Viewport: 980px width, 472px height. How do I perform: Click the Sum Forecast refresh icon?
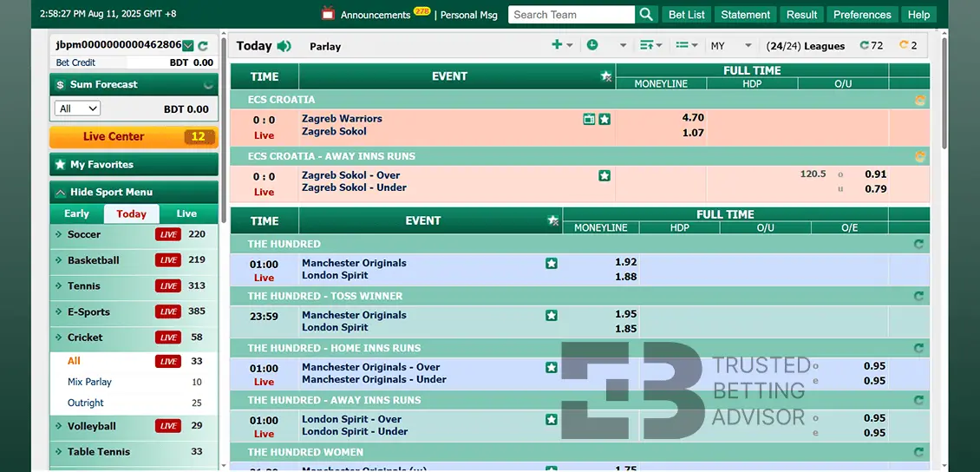tap(209, 84)
